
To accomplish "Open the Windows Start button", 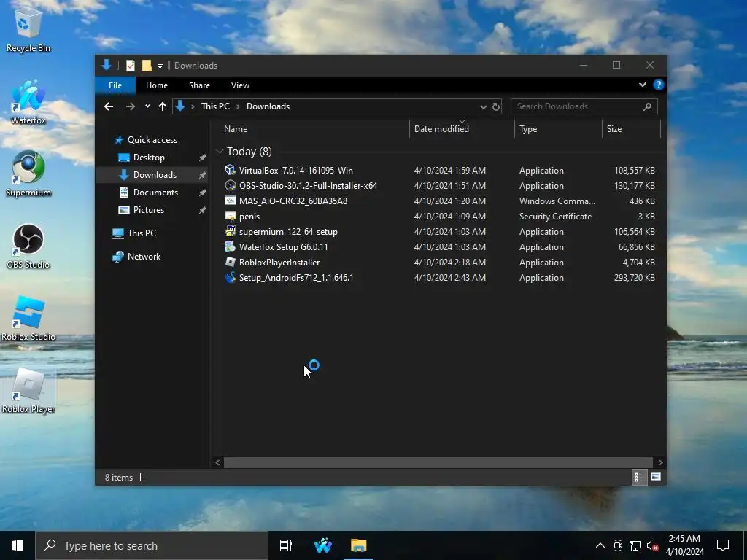I will (x=18, y=545).
